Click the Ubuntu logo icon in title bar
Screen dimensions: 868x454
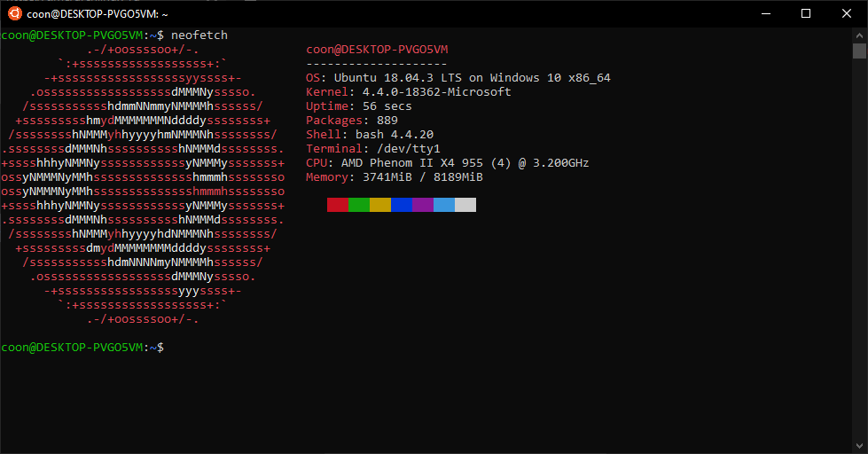click(x=14, y=13)
